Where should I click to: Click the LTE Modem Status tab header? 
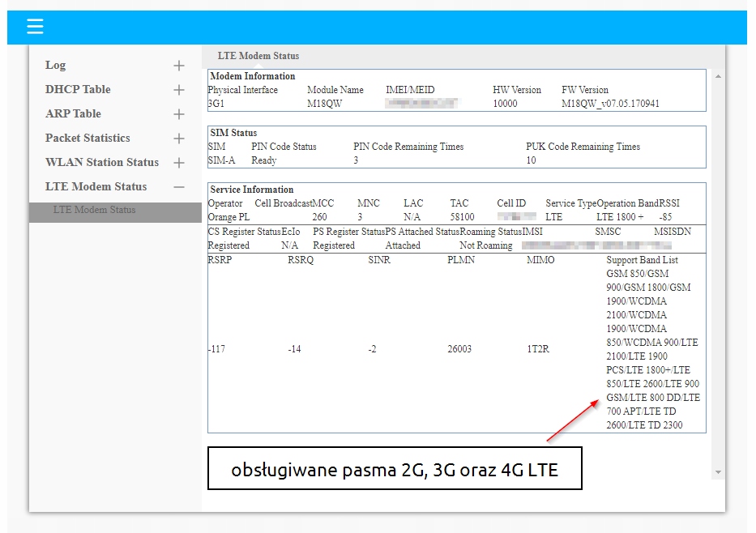tap(258, 56)
